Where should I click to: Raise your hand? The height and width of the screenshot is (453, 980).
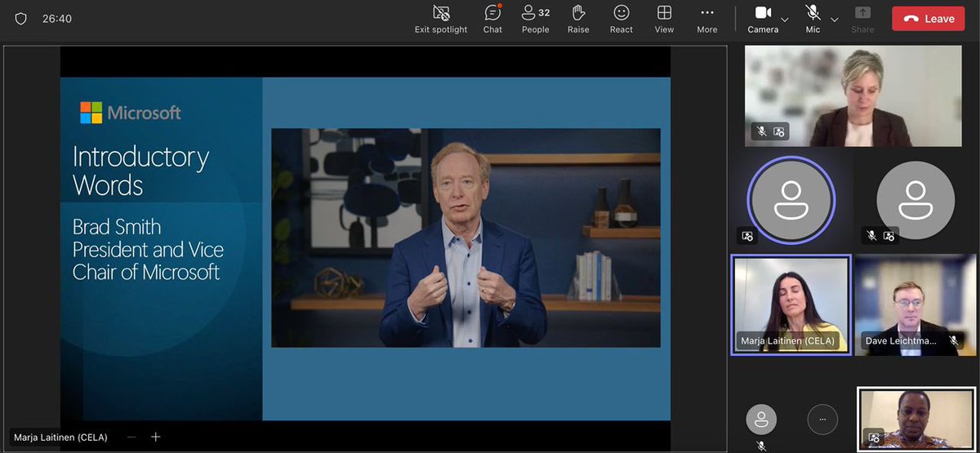click(578, 19)
